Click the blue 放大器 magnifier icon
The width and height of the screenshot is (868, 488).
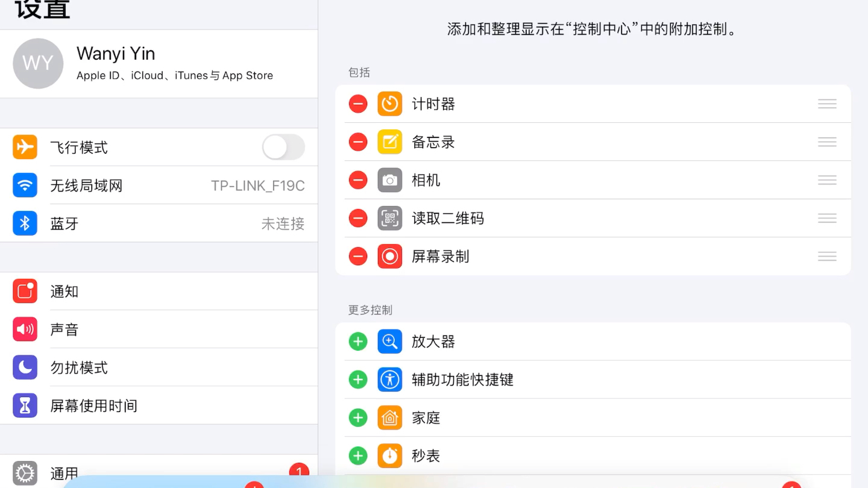[390, 342]
